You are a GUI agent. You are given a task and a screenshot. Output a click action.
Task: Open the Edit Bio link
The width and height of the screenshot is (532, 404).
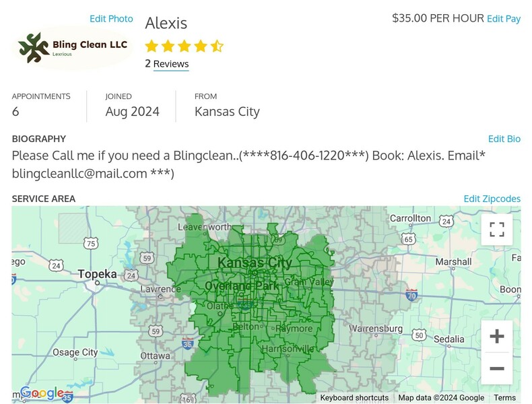pyautogui.click(x=504, y=139)
